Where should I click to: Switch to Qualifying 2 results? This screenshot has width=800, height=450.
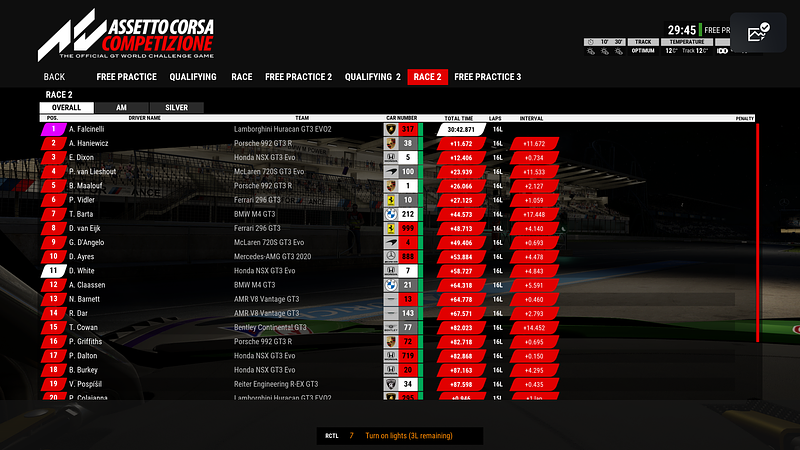(x=372, y=77)
